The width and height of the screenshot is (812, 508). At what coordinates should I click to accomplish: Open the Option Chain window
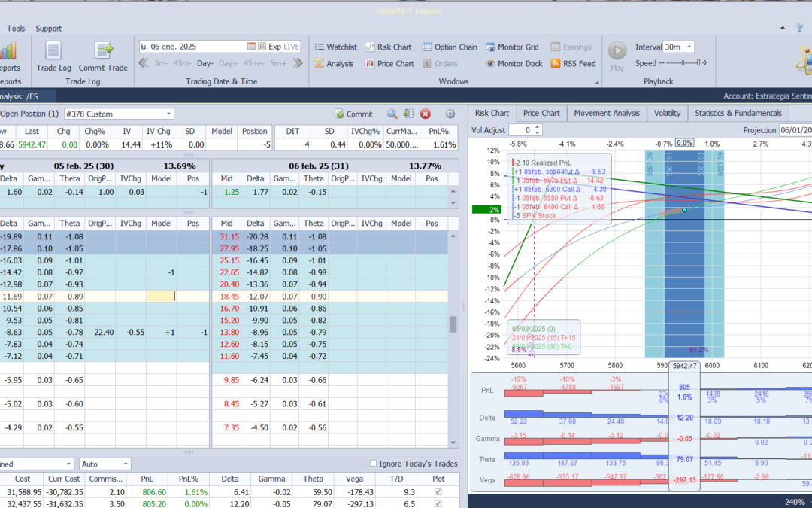(x=448, y=47)
